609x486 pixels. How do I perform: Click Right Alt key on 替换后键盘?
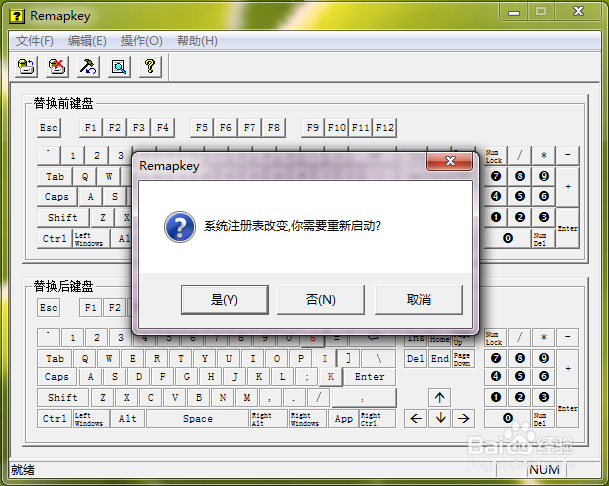coord(269,419)
